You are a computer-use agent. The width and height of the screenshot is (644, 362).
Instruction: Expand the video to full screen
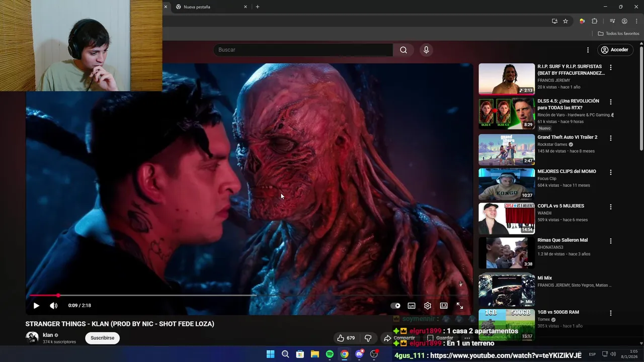click(x=460, y=306)
